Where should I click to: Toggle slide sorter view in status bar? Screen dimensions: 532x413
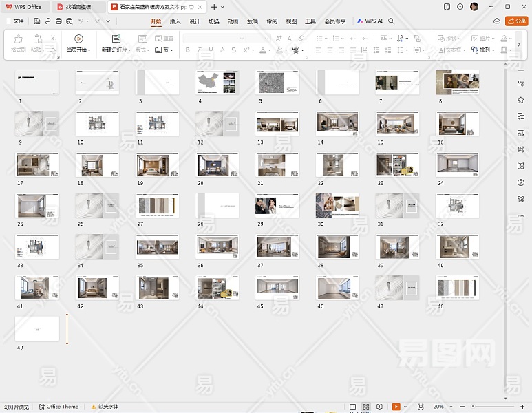tap(366, 407)
